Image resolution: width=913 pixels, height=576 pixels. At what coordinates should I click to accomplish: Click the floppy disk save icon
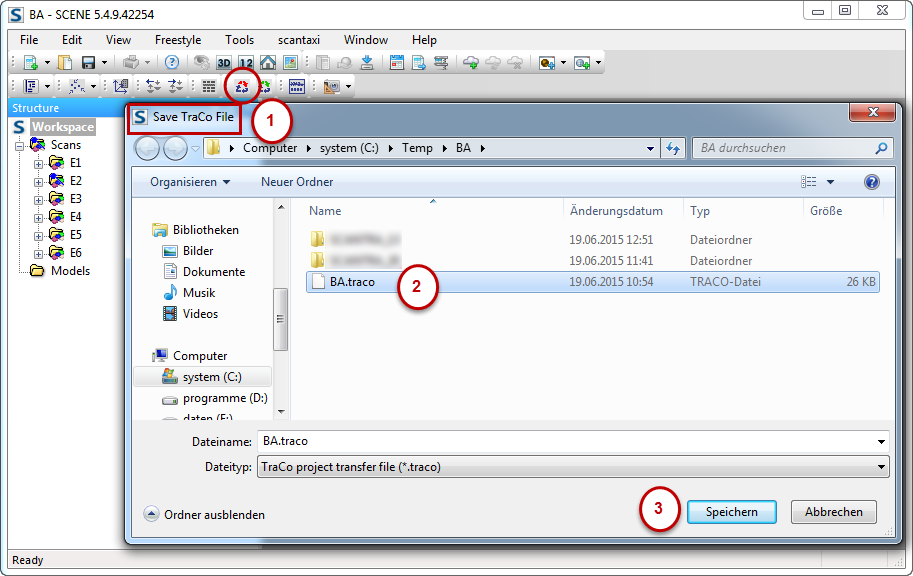point(89,62)
